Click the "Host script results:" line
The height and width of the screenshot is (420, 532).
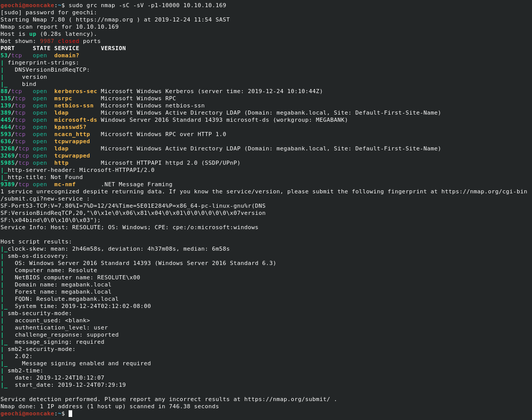[x=36, y=241]
